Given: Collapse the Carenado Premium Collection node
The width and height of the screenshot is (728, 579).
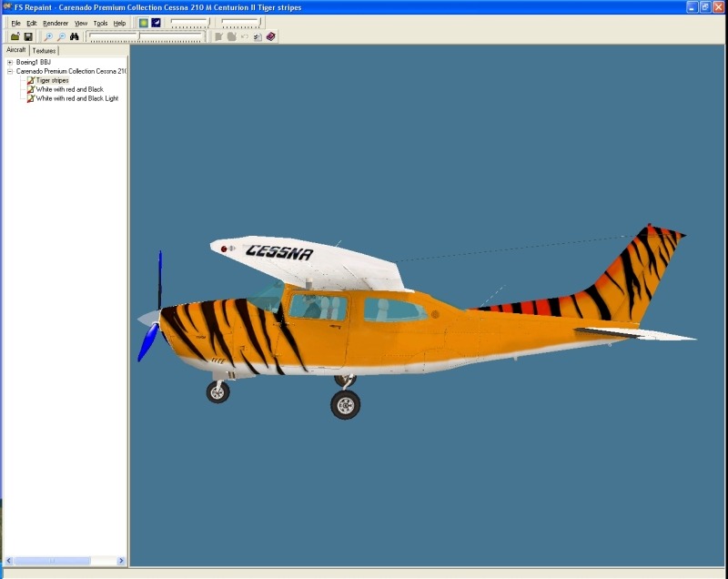Looking at the screenshot, I should pyautogui.click(x=10, y=72).
